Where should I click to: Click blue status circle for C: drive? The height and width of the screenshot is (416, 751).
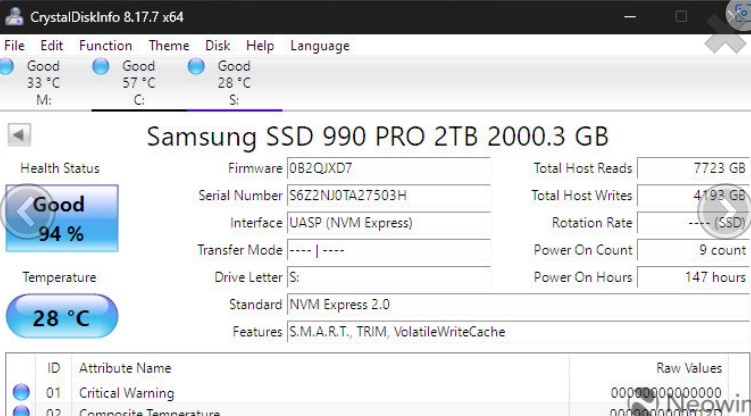[x=101, y=67]
